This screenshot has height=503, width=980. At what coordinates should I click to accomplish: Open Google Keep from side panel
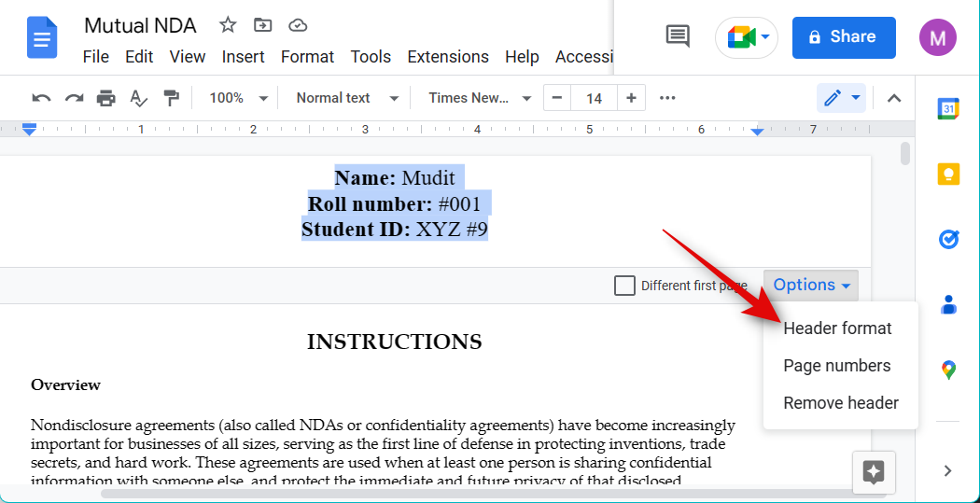[948, 175]
